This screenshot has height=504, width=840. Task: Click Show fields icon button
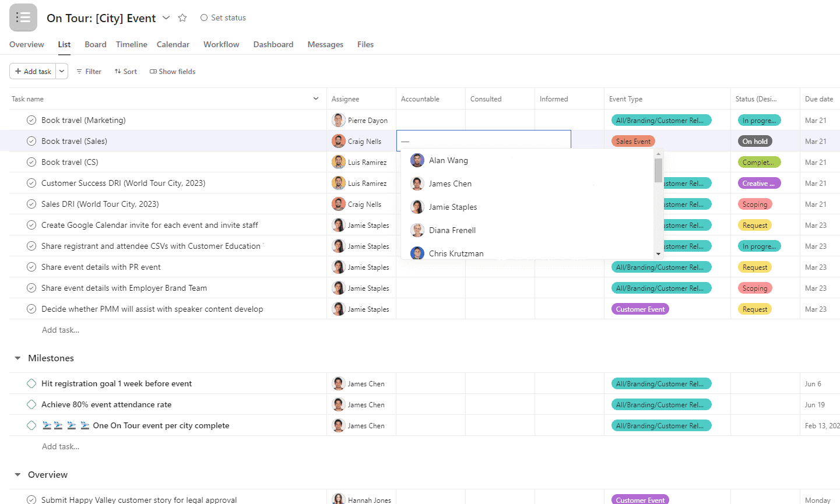(x=153, y=72)
